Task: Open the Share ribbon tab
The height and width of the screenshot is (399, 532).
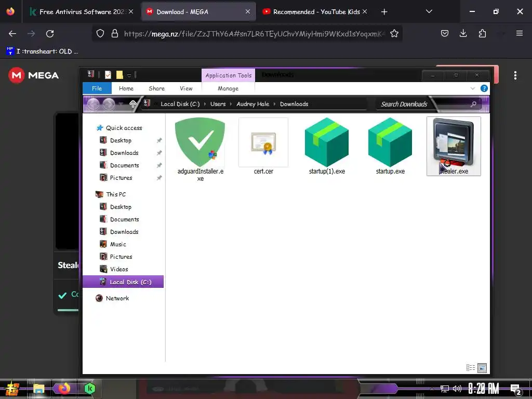Action: click(x=157, y=88)
